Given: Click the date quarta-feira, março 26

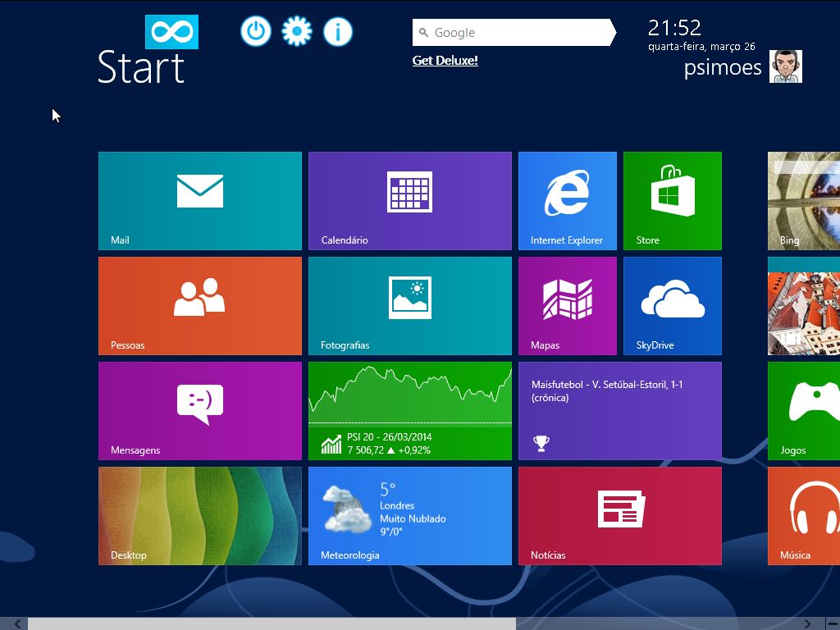Looking at the screenshot, I should 701,47.
